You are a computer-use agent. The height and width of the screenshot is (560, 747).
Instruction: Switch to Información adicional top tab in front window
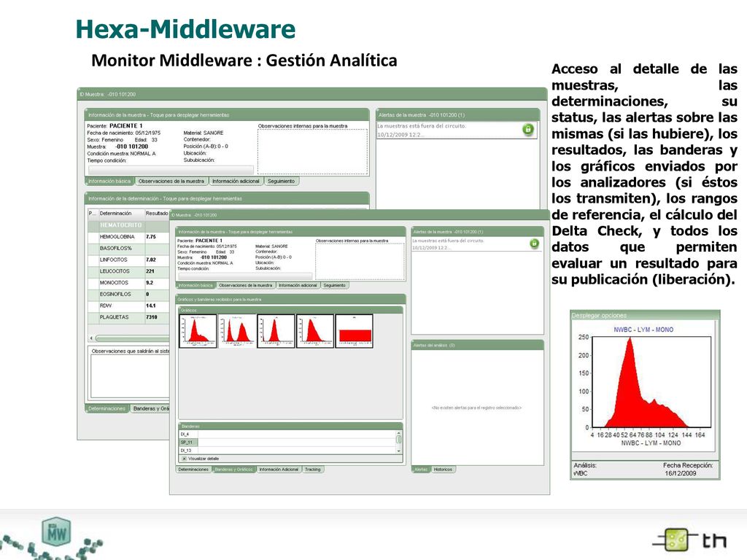(x=298, y=285)
